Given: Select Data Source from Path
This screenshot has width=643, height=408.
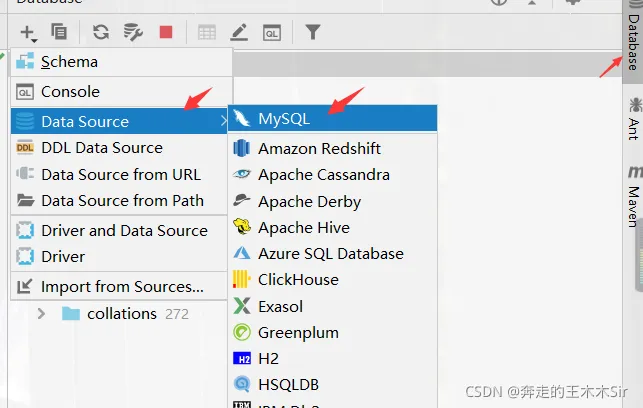Looking at the screenshot, I should point(119,201).
